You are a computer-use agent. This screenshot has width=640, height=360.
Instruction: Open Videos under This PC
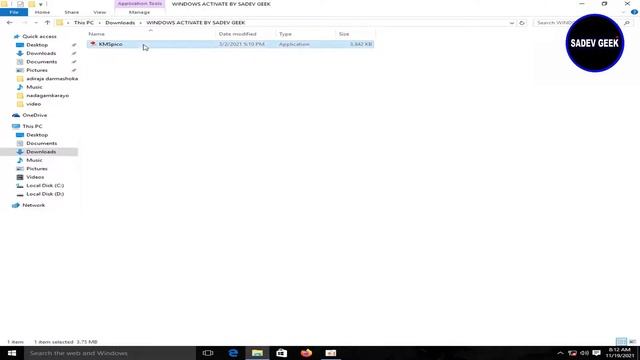(35, 177)
